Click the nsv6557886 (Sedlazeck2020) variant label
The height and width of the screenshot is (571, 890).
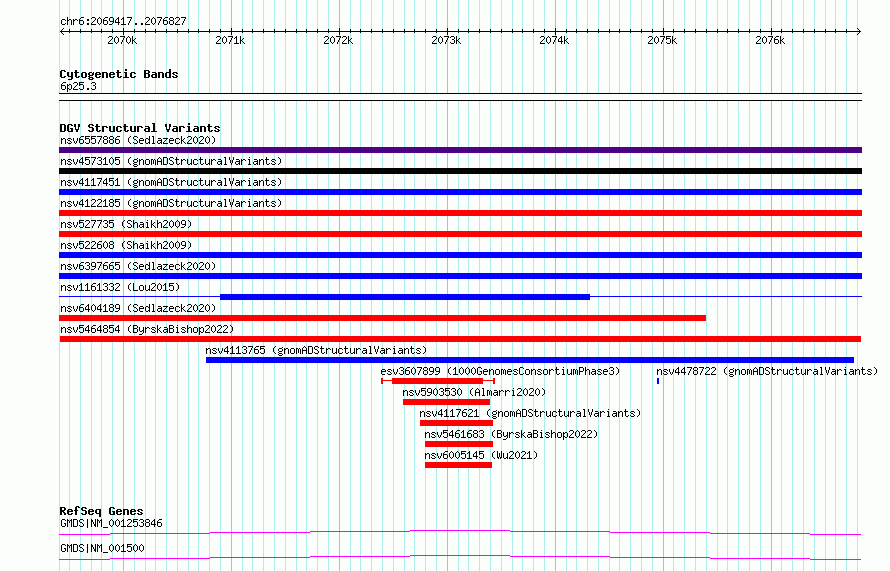[x=138, y=140]
